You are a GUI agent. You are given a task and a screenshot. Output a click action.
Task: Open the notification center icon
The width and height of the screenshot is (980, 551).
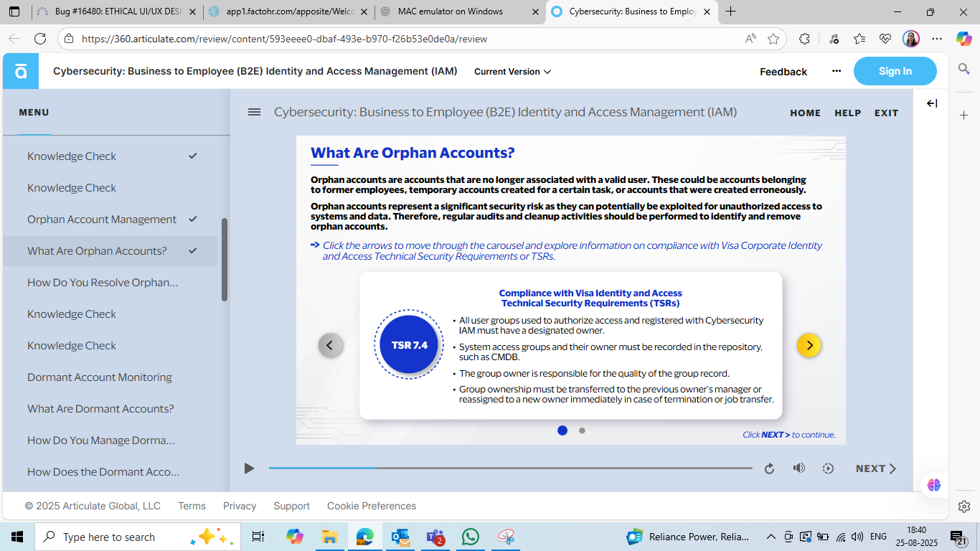[958, 537]
